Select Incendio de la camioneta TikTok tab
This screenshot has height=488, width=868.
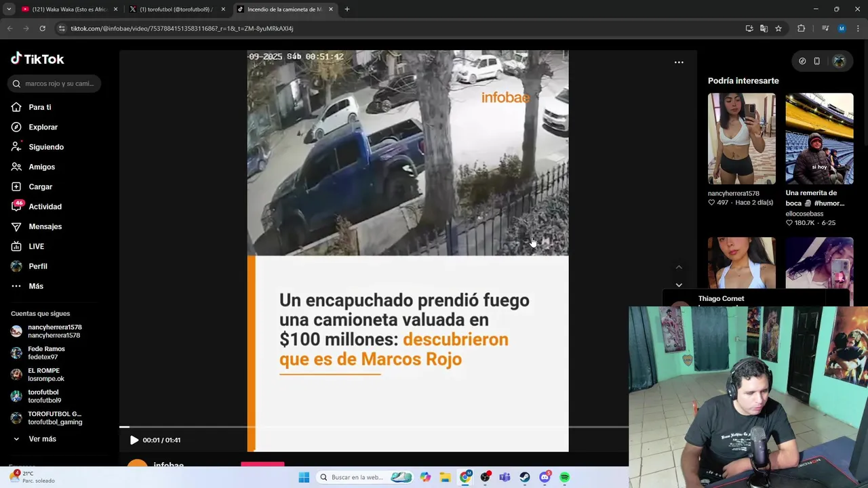point(284,9)
